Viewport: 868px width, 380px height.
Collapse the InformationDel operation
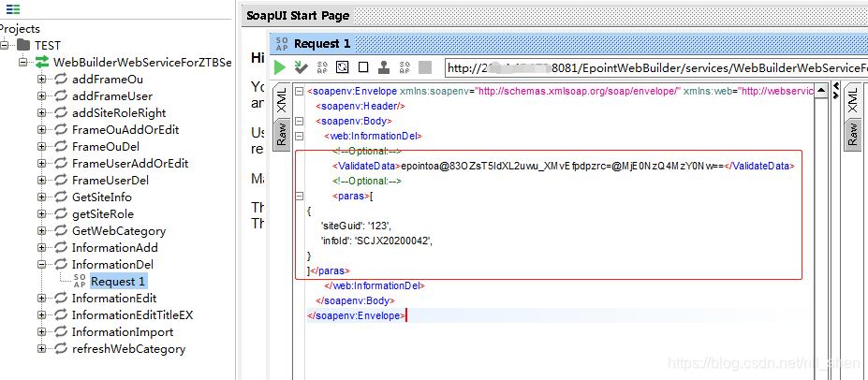[x=41, y=264]
